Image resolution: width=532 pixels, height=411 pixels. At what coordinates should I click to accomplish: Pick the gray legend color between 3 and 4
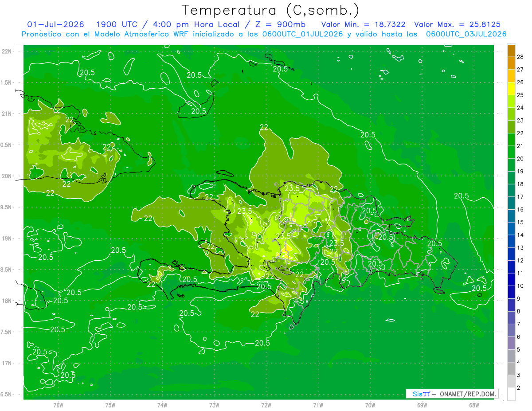(511, 369)
